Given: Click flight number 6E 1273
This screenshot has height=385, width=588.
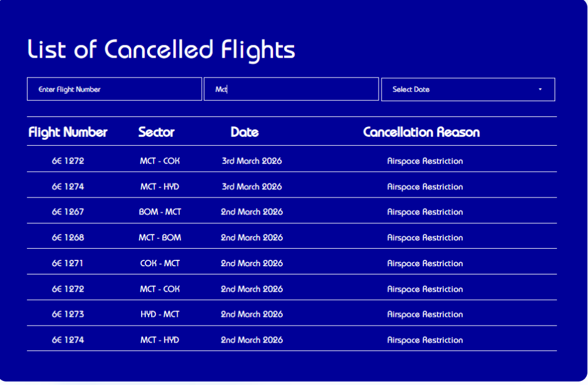Looking at the screenshot, I should click(x=68, y=314).
